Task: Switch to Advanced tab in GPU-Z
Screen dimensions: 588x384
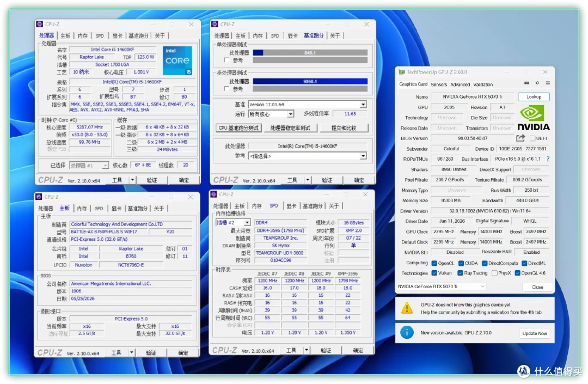Action: click(x=460, y=84)
